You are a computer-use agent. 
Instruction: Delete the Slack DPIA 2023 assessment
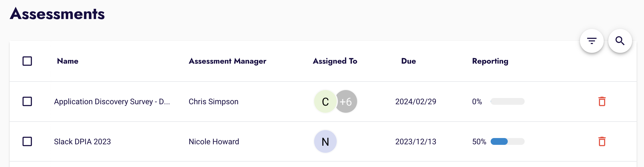click(602, 141)
